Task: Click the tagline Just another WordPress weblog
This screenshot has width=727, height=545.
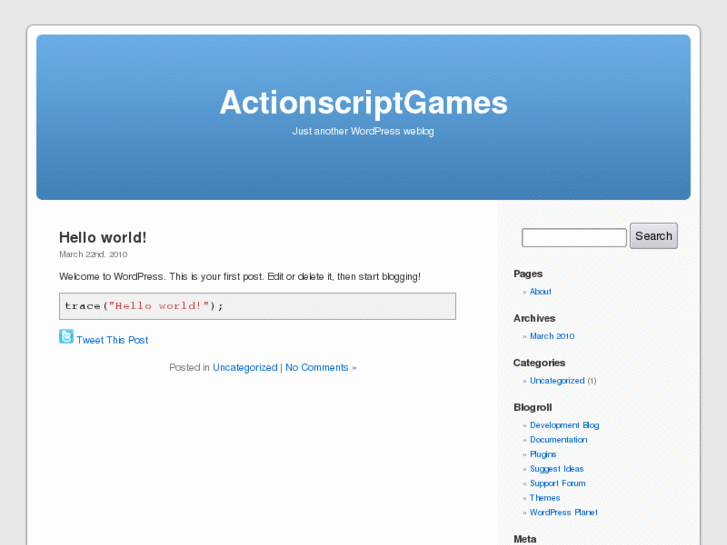Action: tap(363, 131)
